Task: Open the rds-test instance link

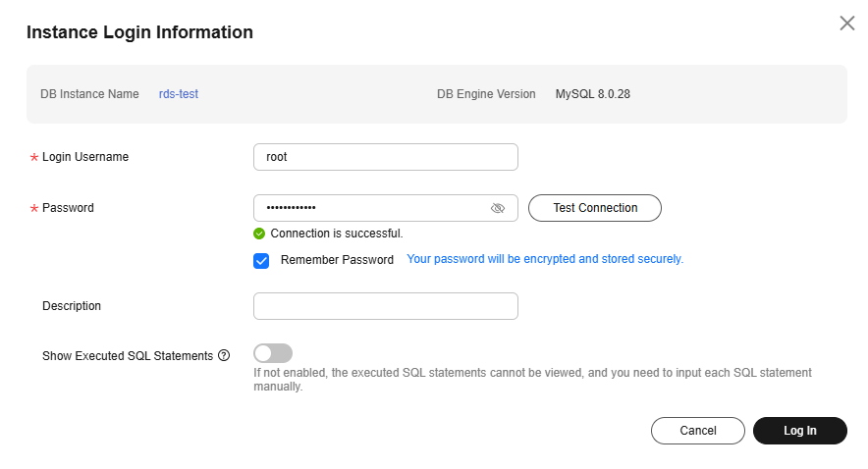Action: tap(179, 94)
